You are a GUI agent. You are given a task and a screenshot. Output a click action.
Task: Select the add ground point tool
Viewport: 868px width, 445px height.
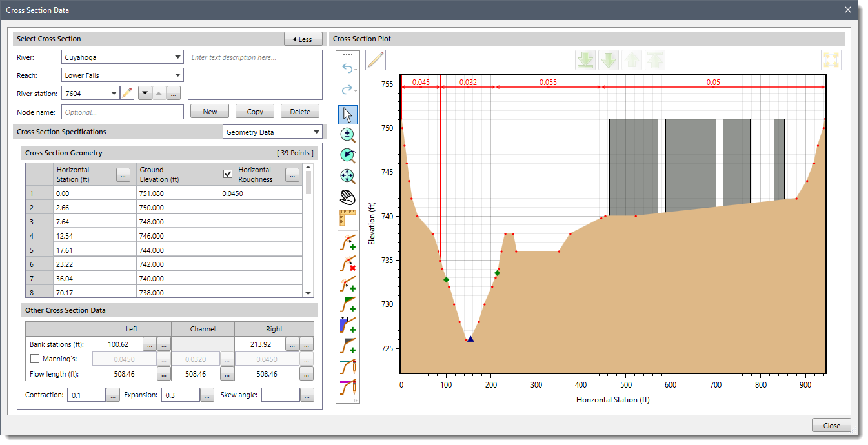click(x=347, y=242)
